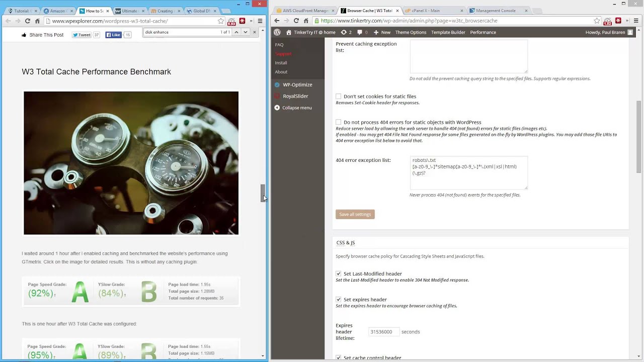Open Template Builder in admin bar

point(448,32)
